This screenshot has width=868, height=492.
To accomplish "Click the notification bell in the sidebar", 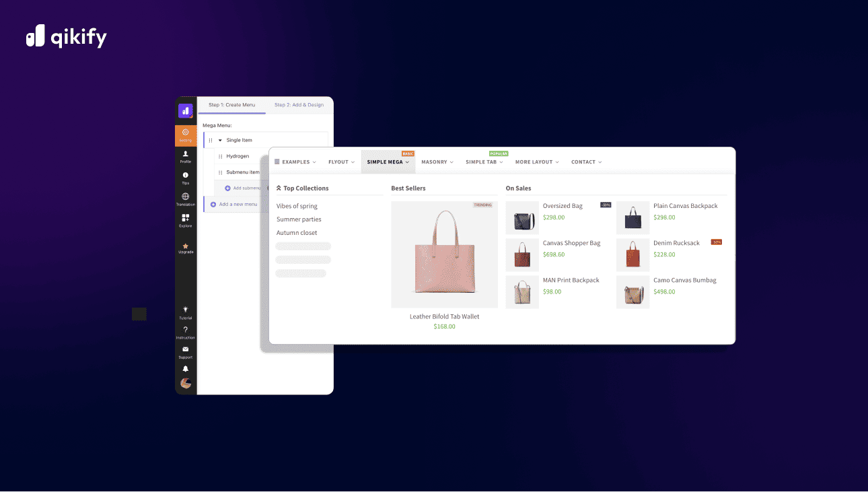I will 186,367.
